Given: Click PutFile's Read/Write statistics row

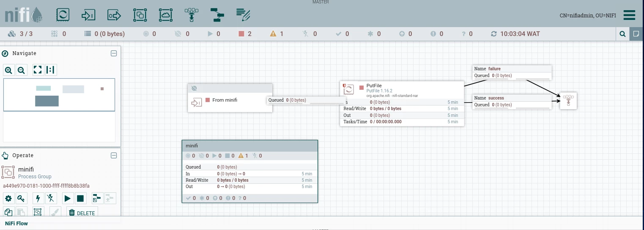Looking at the screenshot, I should [402, 108].
